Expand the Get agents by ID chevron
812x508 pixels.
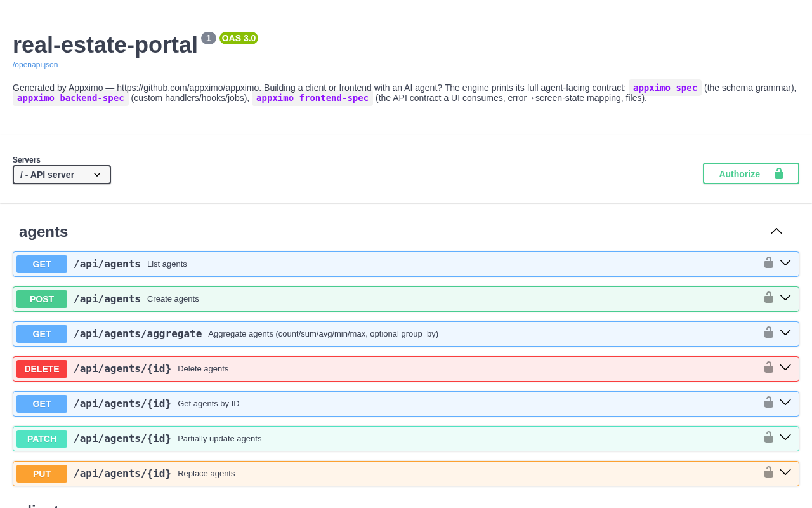click(x=785, y=403)
